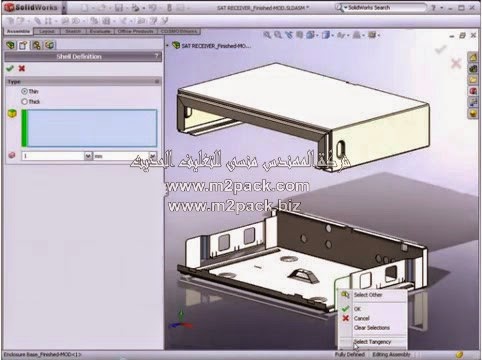
Task: Click the Save icon in title toolbar
Action: tap(119, 7)
